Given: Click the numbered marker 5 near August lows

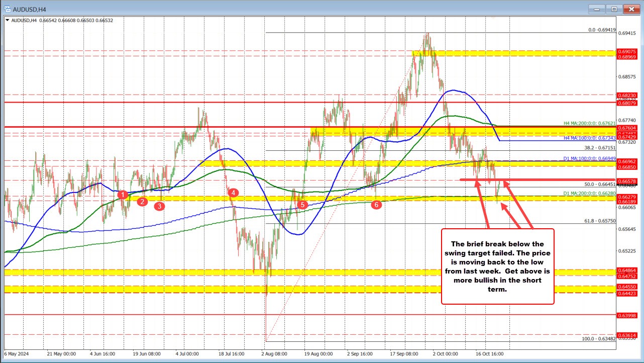Looking at the screenshot, I should (x=302, y=205).
